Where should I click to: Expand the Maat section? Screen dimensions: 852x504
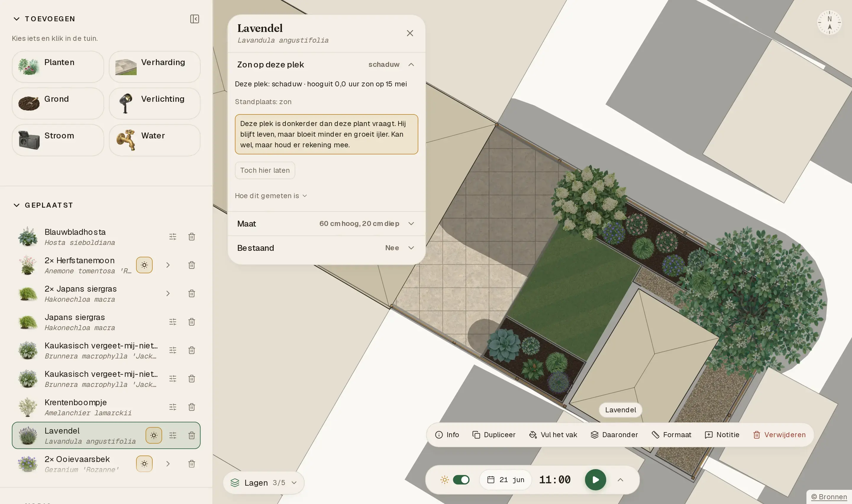[x=326, y=224]
